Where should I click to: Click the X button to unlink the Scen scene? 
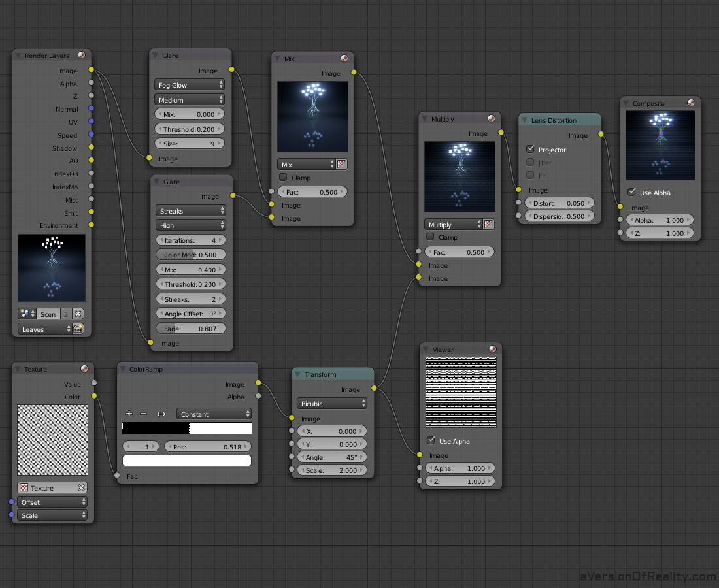pos(78,314)
